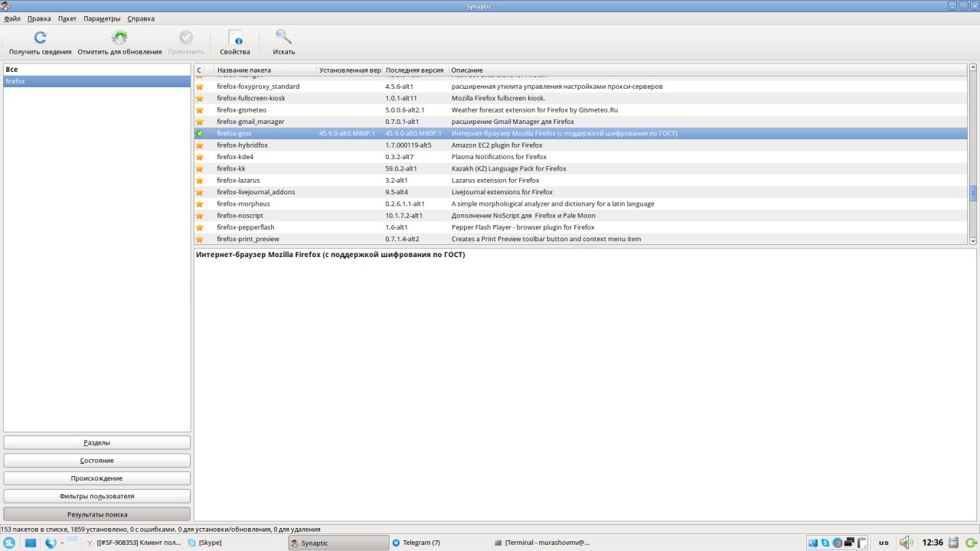Click show desktop icon in taskbar
This screenshot has height=551, width=980.
pos(31,543)
